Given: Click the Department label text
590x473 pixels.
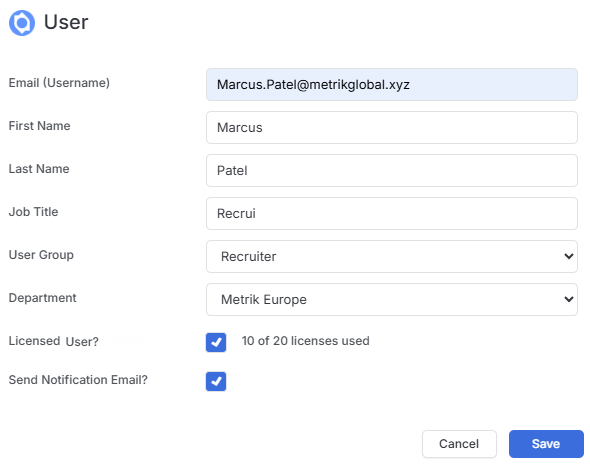Looking at the screenshot, I should pyautogui.click(x=43, y=298).
